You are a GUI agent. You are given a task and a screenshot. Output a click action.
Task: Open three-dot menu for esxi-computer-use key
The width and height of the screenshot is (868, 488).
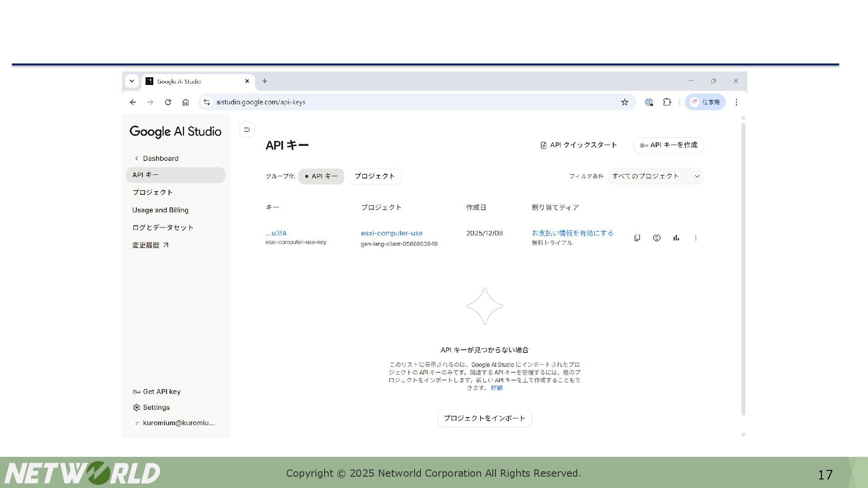695,238
